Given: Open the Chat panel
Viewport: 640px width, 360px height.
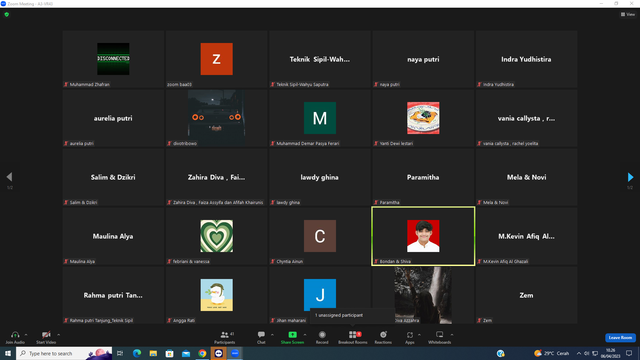Looking at the screenshot, I should tap(261, 337).
